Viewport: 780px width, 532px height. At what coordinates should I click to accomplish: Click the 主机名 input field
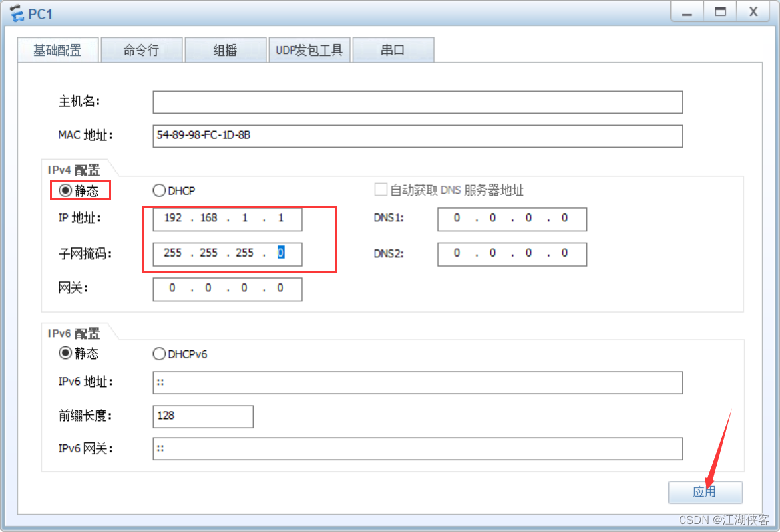417,102
